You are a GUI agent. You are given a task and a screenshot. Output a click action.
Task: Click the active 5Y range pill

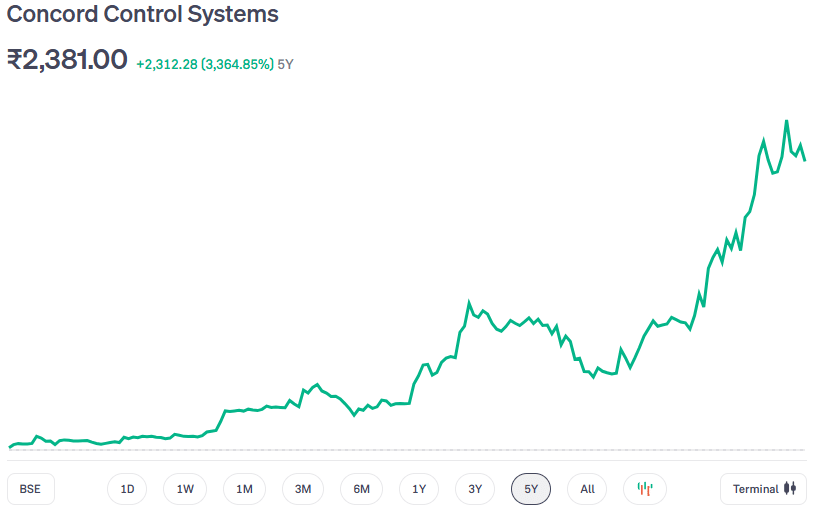point(531,489)
